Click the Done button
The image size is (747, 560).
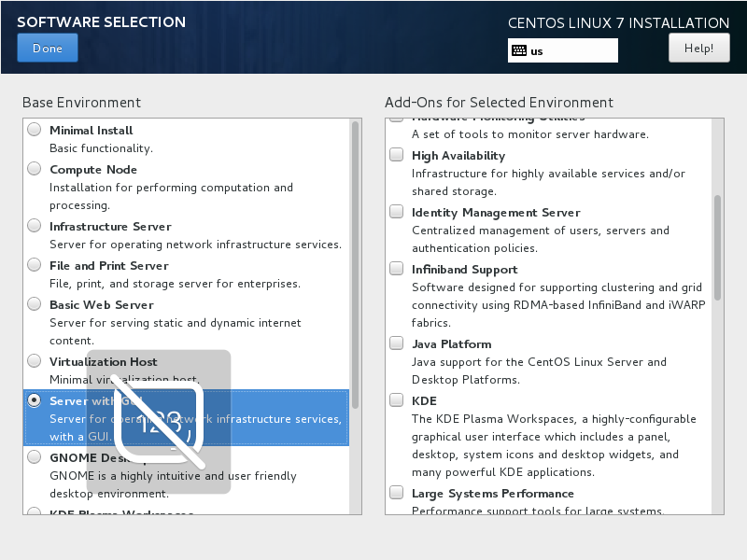coord(47,48)
